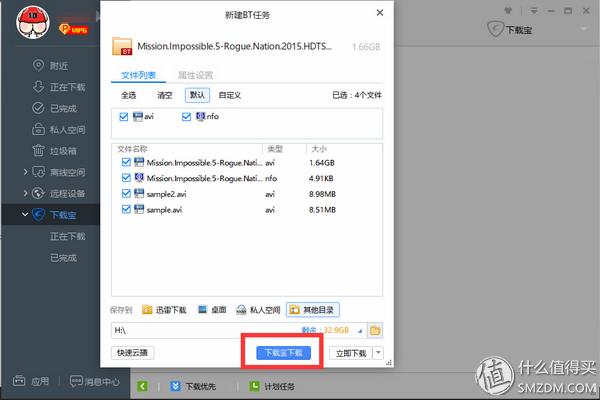Open the main menu icon in title bar
This screenshot has height=400, width=600.
pos(534,11)
